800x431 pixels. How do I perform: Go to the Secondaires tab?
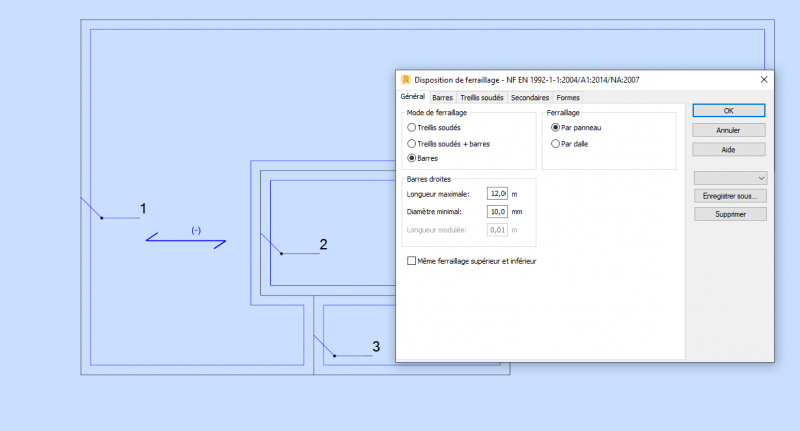530,97
